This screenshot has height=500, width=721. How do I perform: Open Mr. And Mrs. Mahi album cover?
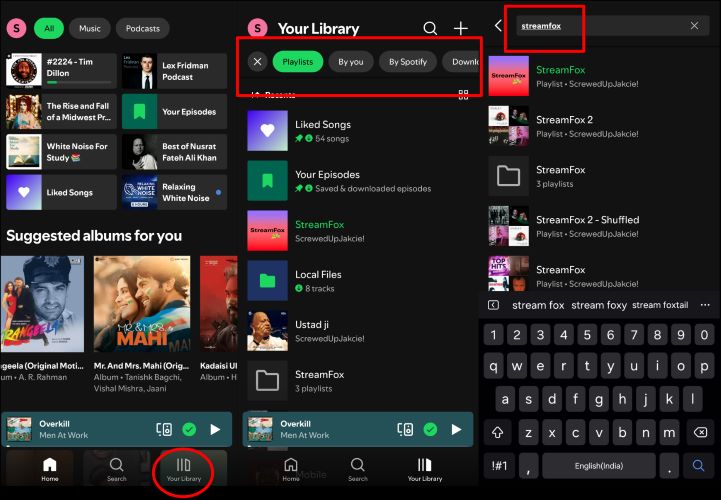point(142,304)
